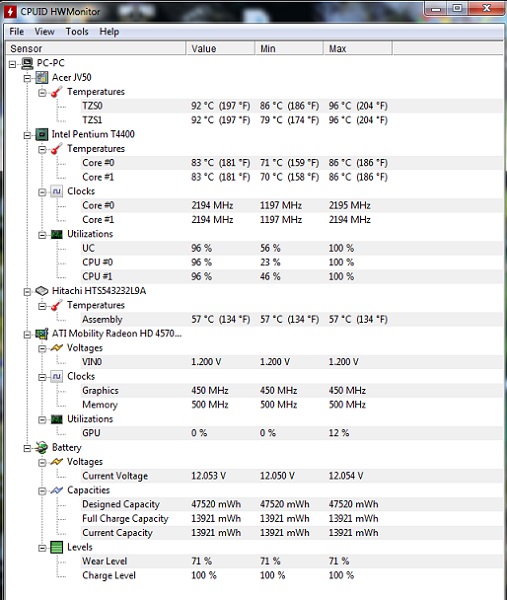This screenshot has height=600, width=507.
Task: Click the Sensor column header
Action: pos(96,49)
